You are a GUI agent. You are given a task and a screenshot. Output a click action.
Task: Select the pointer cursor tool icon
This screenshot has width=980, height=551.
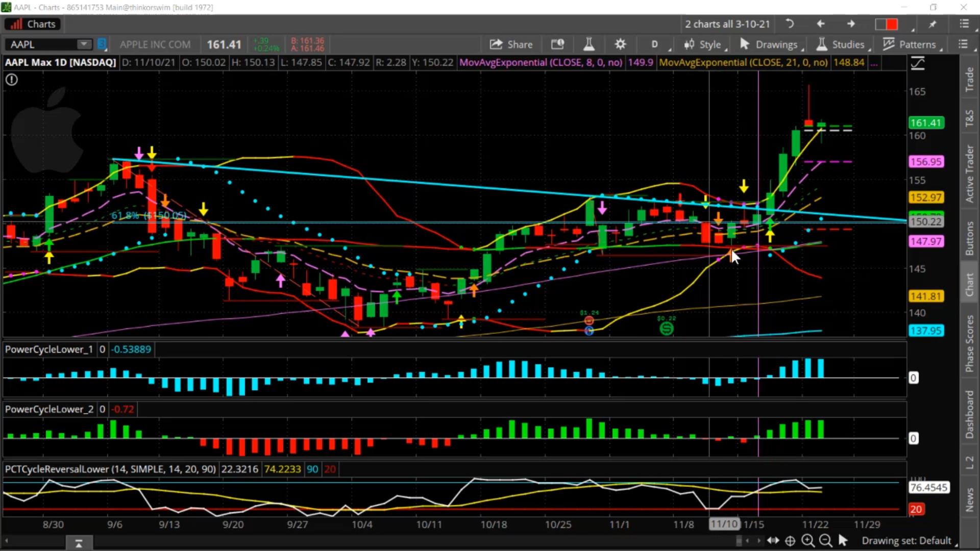pyautogui.click(x=843, y=540)
